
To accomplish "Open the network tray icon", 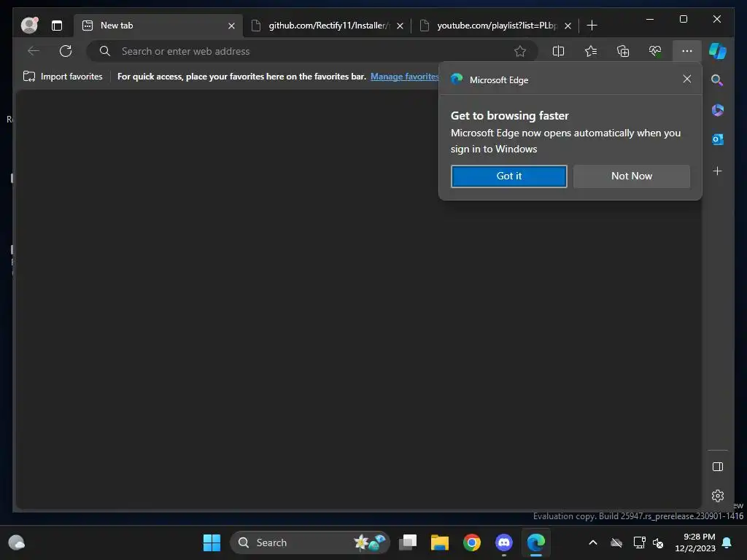I will (x=639, y=542).
